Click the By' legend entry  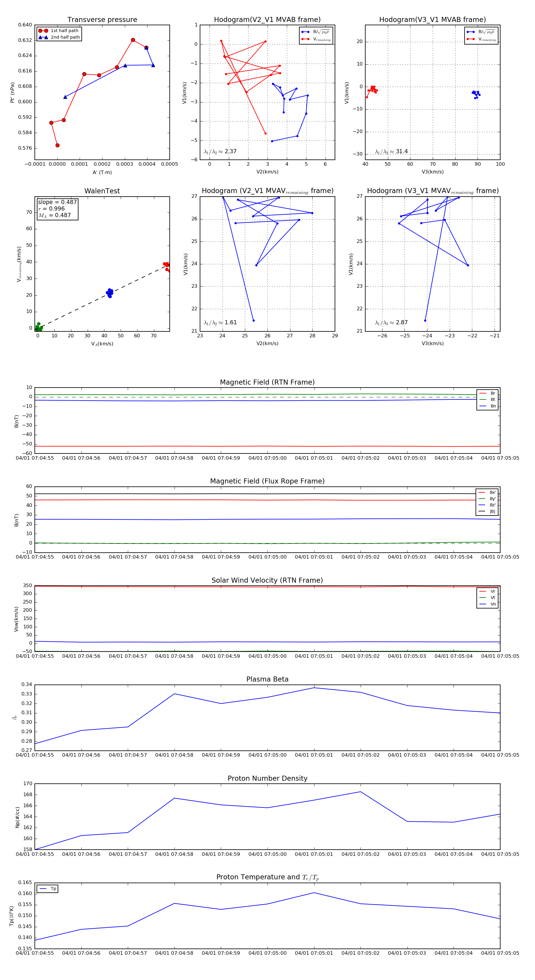coord(487,499)
